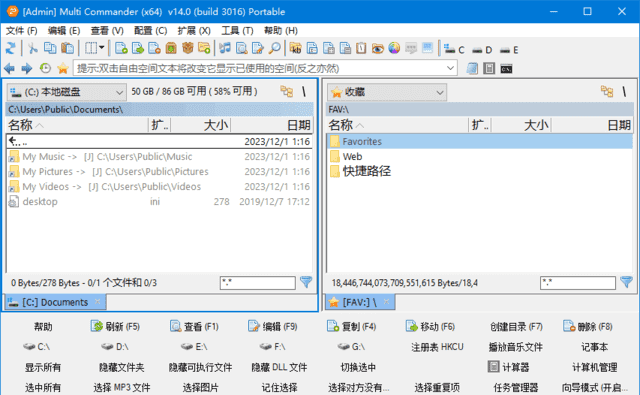Click the new folder toolbar icon

204,49
